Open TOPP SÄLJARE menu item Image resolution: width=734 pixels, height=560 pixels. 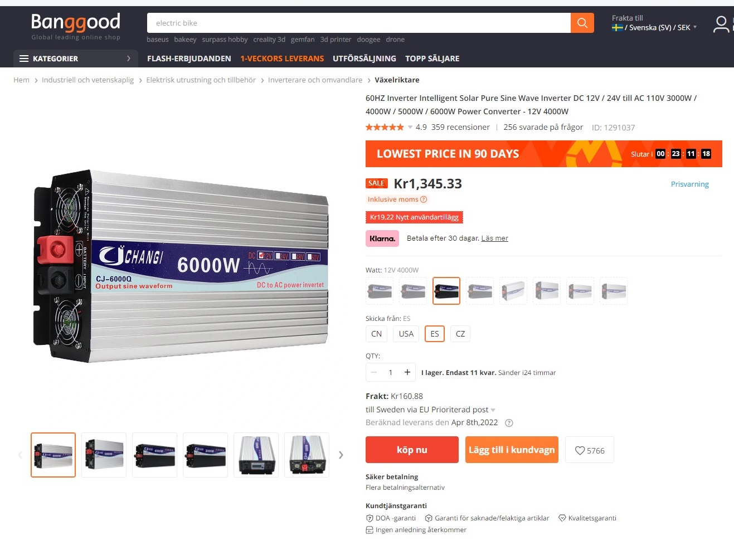click(x=432, y=59)
